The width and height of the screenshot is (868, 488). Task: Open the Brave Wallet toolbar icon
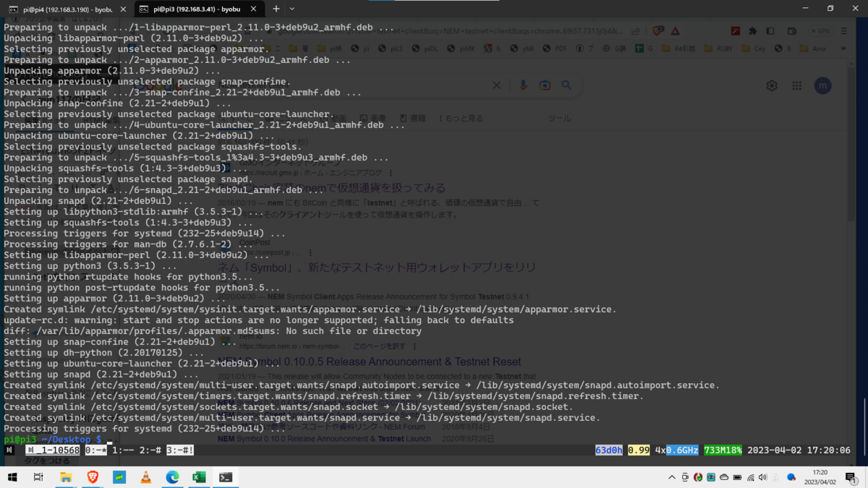pyautogui.click(x=793, y=30)
